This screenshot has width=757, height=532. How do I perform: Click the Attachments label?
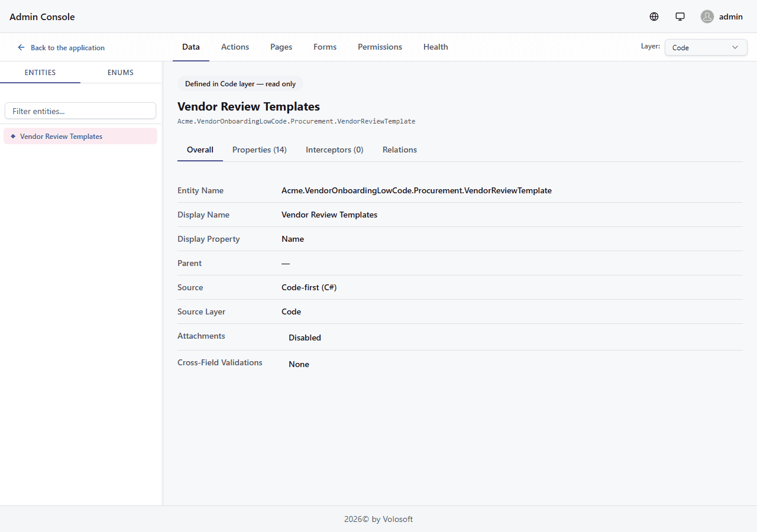(201, 336)
